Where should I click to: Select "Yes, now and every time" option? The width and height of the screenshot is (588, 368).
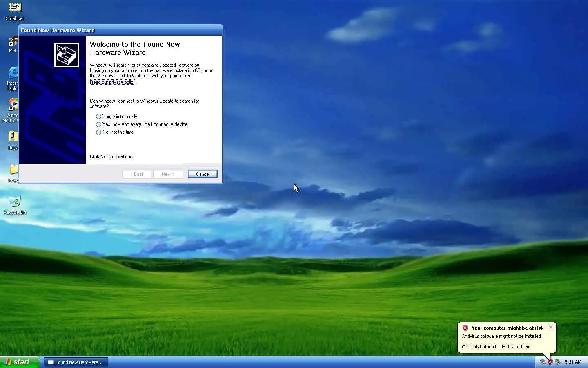click(142, 124)
